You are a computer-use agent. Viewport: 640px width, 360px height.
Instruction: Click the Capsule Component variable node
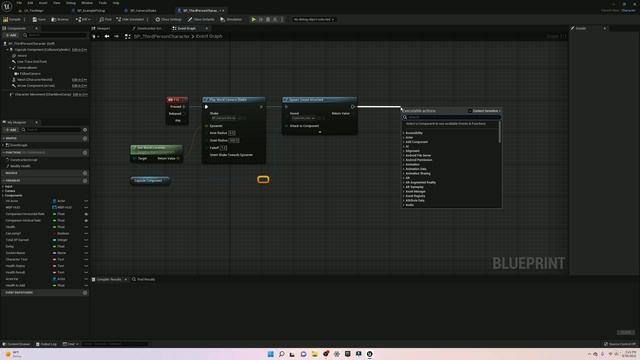(150, 180)
